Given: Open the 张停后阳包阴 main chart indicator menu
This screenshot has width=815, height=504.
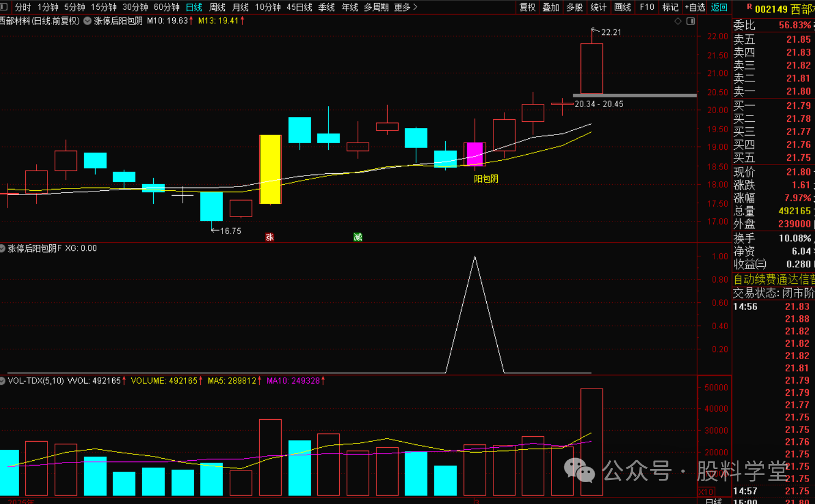Looking at the screenshot, I should [88, 21].
